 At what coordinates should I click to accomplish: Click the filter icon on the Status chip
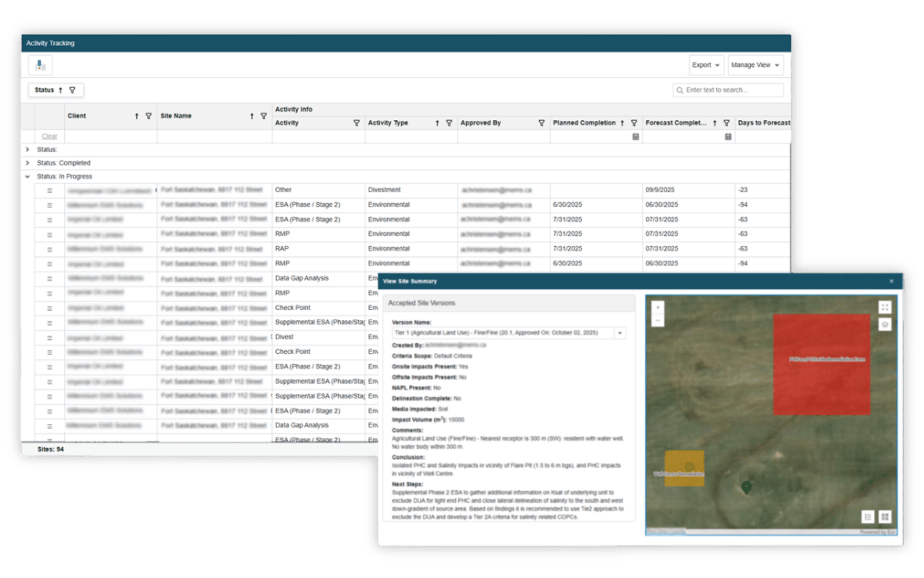coord(72,90)
